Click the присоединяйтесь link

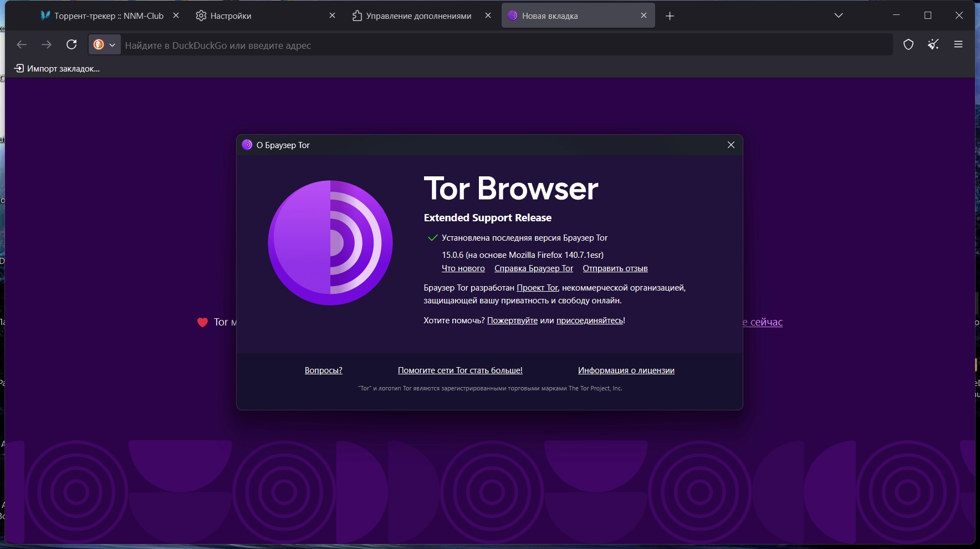point(590,321)
